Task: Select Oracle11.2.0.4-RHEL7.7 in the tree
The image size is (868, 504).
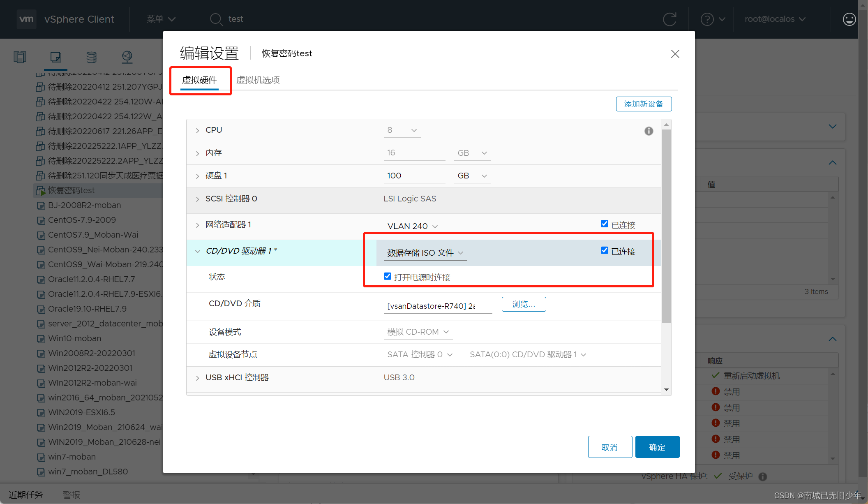Action: (91, 280)
